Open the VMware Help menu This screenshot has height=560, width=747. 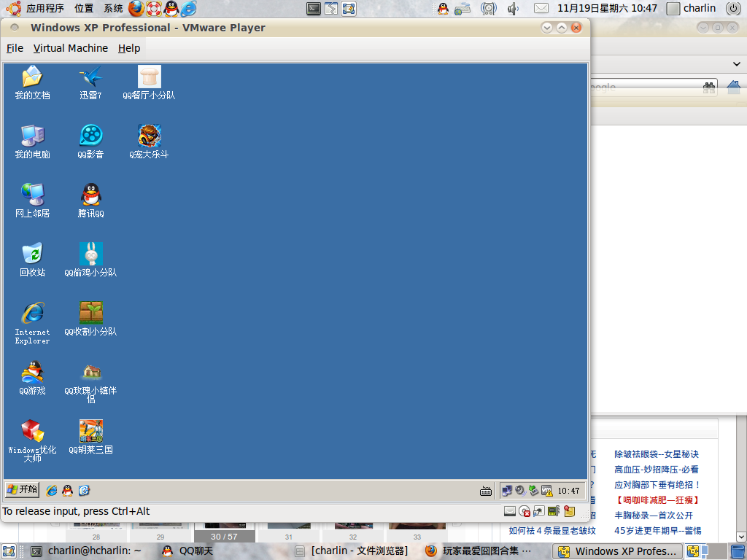pos(129,48)
